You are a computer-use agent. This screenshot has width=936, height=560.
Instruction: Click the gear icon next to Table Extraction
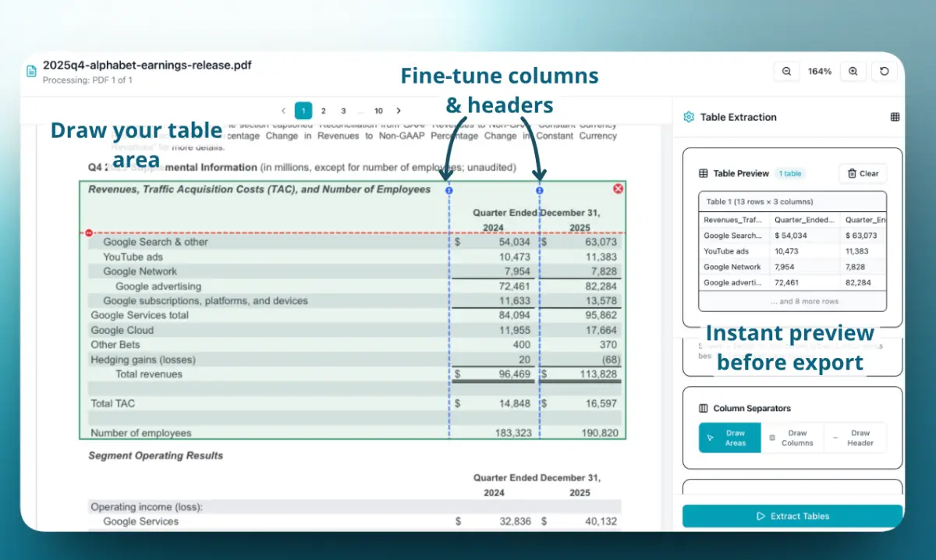coord(689,117)
